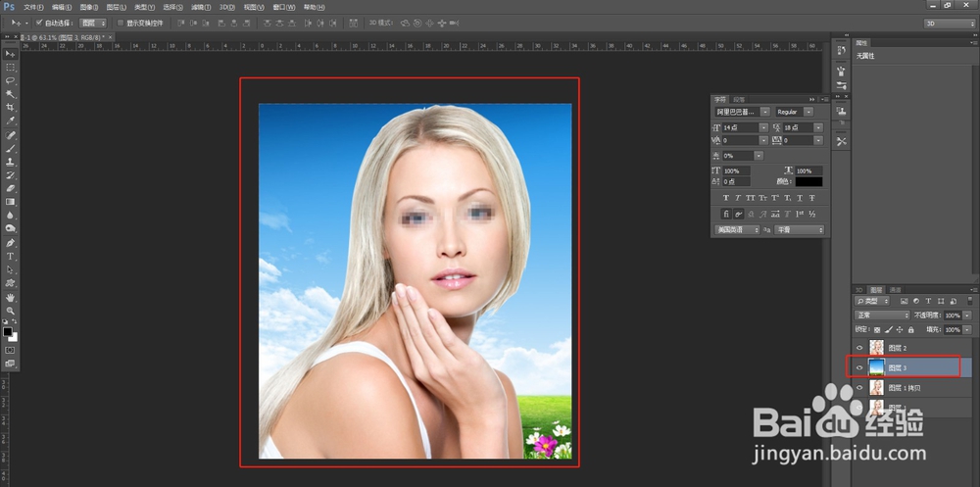Open the 平滑 anti-aliasing dropdown
Image resolution: width=980 pixels, height=487 pixels.
800,230
